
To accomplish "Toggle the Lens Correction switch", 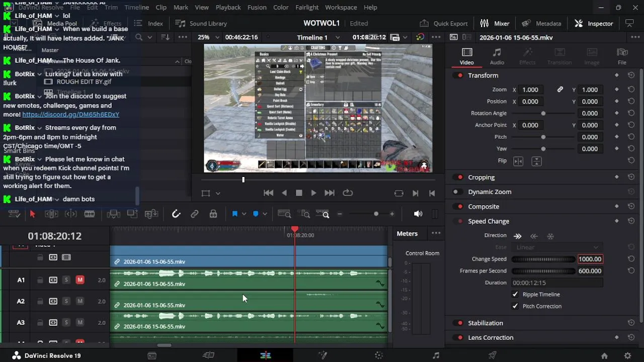I will click(x=459, y=338).
